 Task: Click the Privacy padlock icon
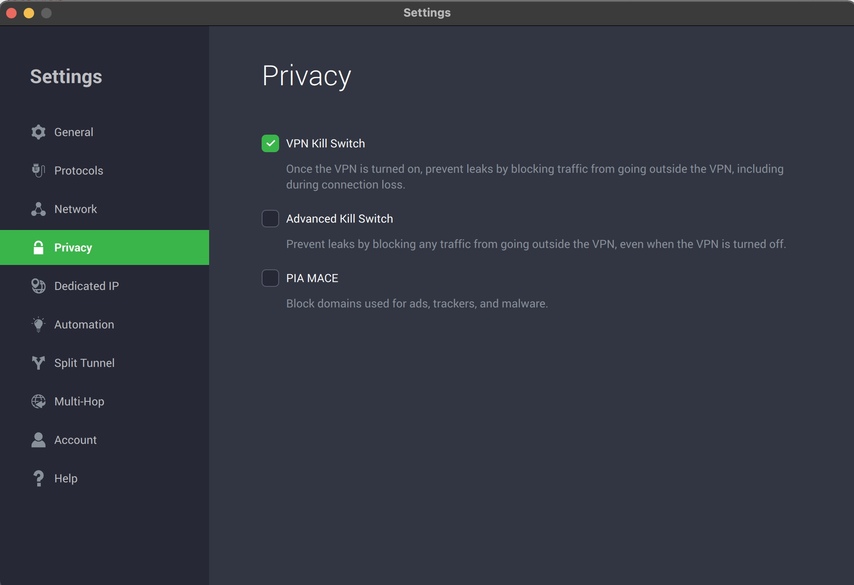tap(38, 248)
